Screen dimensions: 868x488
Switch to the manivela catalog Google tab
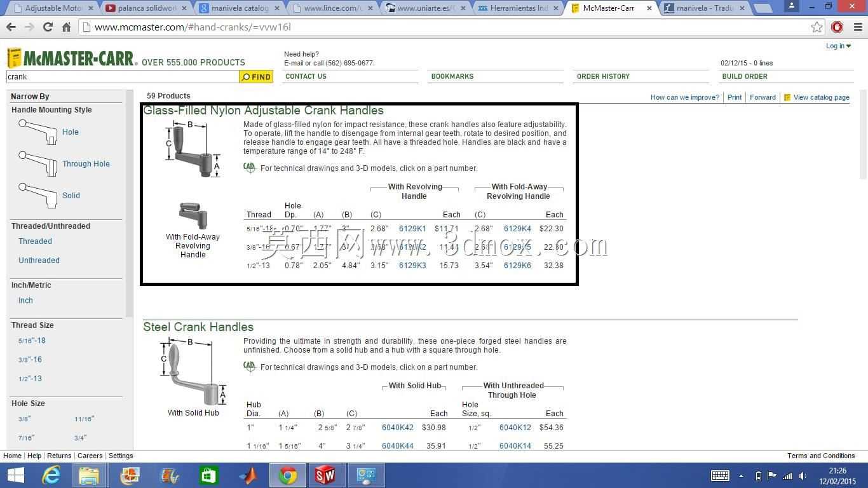coord(240,8)
